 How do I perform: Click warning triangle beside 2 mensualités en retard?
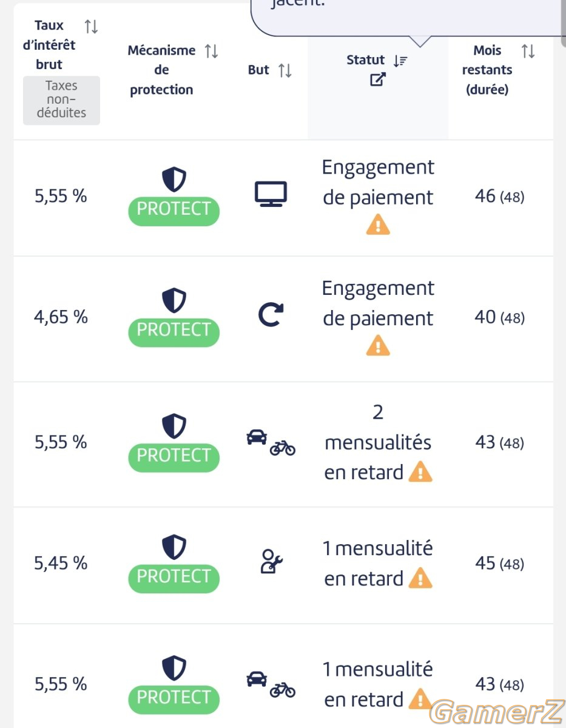click(x=420, y=471)
